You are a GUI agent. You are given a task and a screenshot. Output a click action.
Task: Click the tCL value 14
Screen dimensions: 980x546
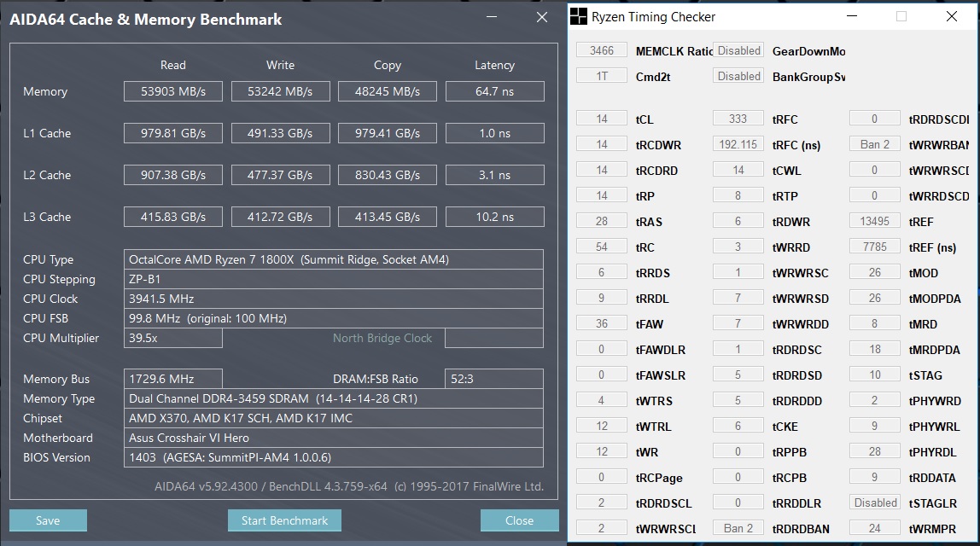601,119
